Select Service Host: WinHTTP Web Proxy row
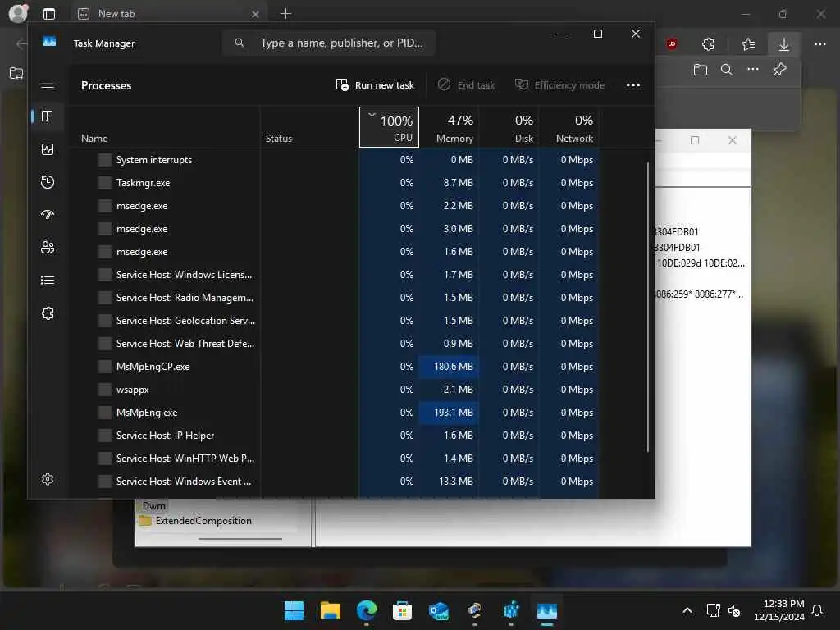840x630 pixels. coord(335,459)
